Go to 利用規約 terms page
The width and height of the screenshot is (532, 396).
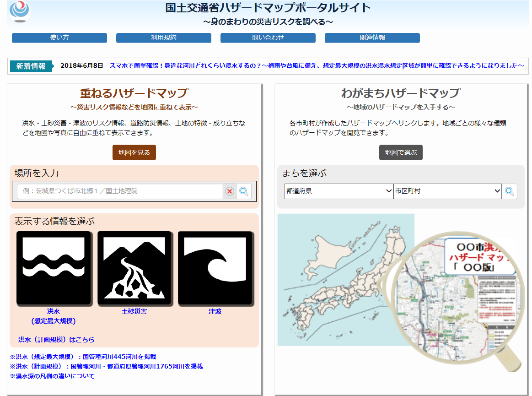click(x=164, y=38)
